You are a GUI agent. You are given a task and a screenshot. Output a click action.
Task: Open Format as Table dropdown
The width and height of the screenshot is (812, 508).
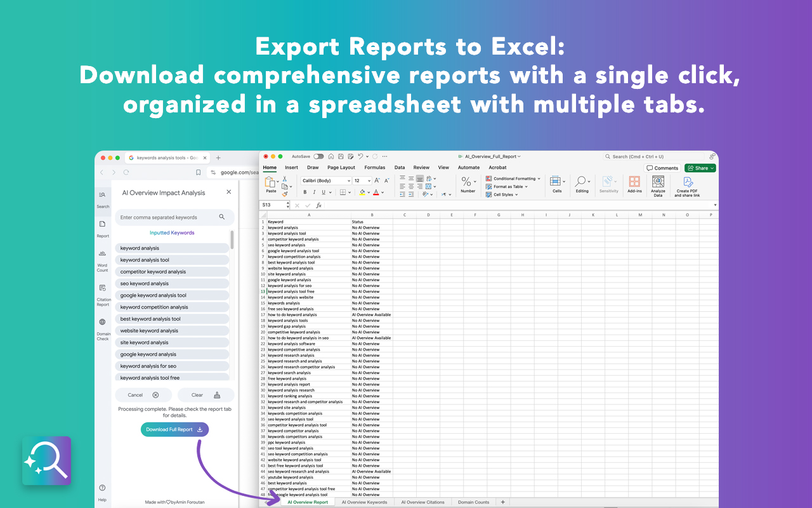tap(507, 187)
